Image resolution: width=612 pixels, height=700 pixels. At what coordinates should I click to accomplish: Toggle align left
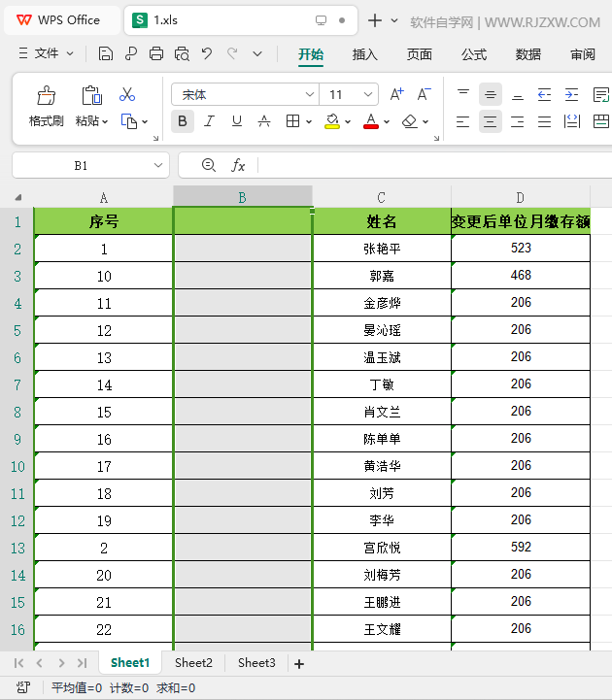tap(462, 121)
